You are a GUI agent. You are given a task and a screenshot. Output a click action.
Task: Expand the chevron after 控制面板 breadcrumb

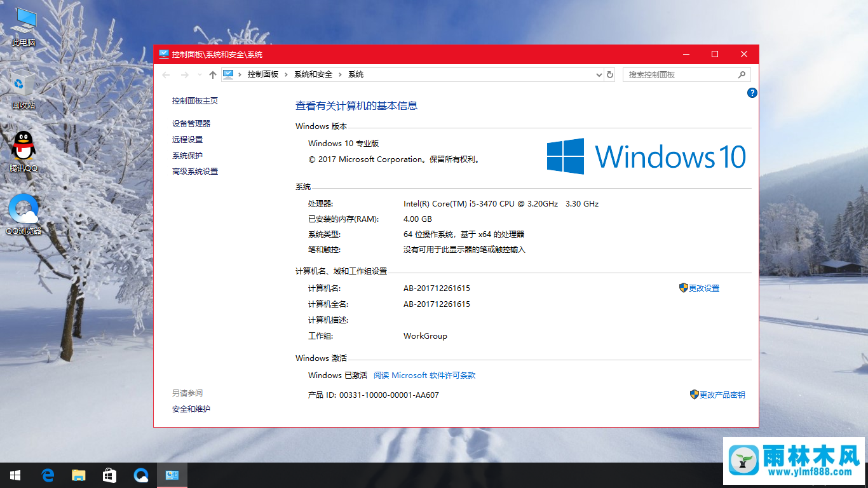(287, 75)
